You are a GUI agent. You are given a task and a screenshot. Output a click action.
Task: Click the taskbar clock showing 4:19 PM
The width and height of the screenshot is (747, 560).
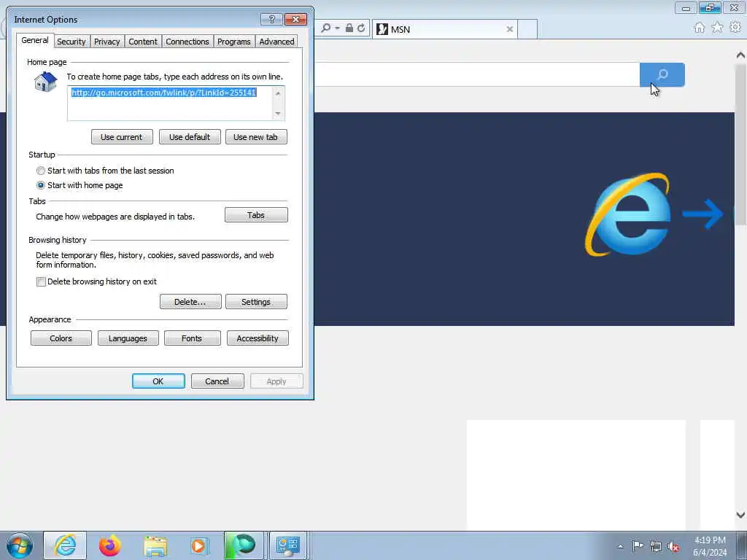[710, 546]
